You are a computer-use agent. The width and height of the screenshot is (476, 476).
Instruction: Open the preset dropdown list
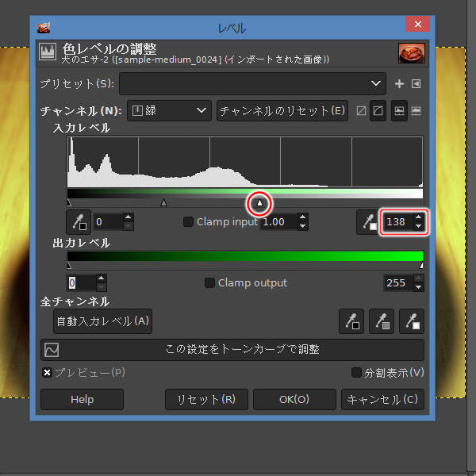pos(252,83)
